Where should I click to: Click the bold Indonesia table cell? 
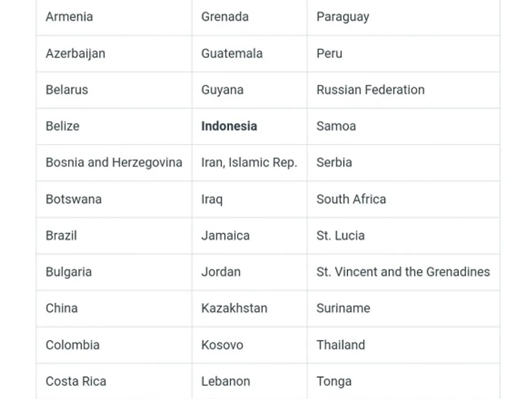229,126
